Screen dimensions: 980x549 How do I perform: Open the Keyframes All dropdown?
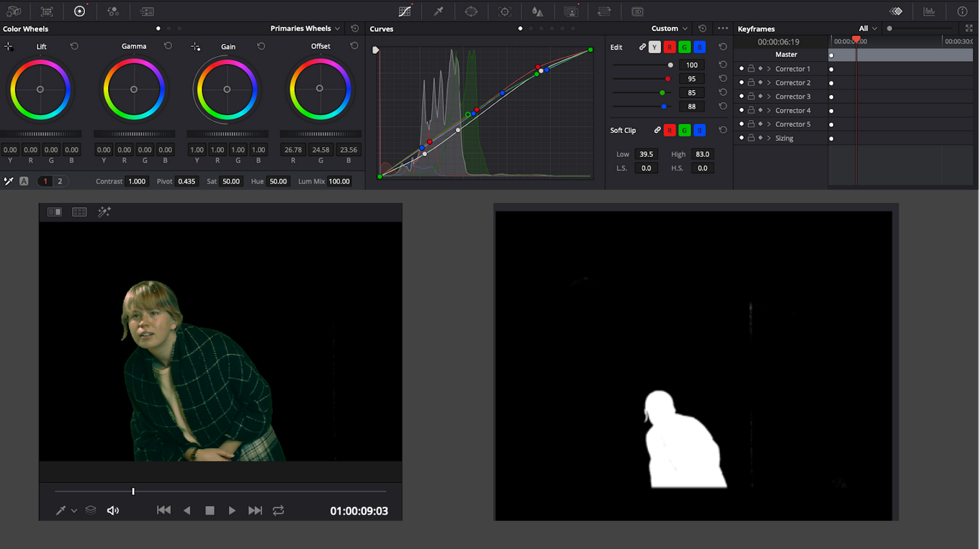(x=868, y=29)
